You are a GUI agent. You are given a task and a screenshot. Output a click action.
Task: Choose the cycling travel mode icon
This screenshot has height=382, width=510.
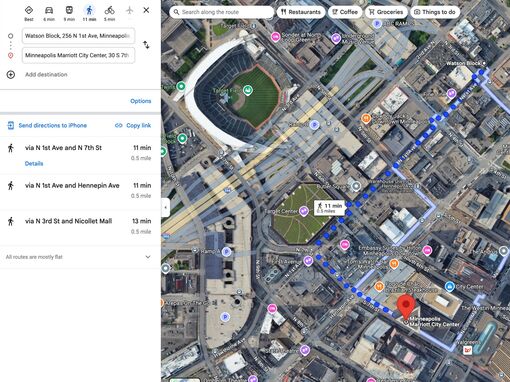tap(109, 10)
